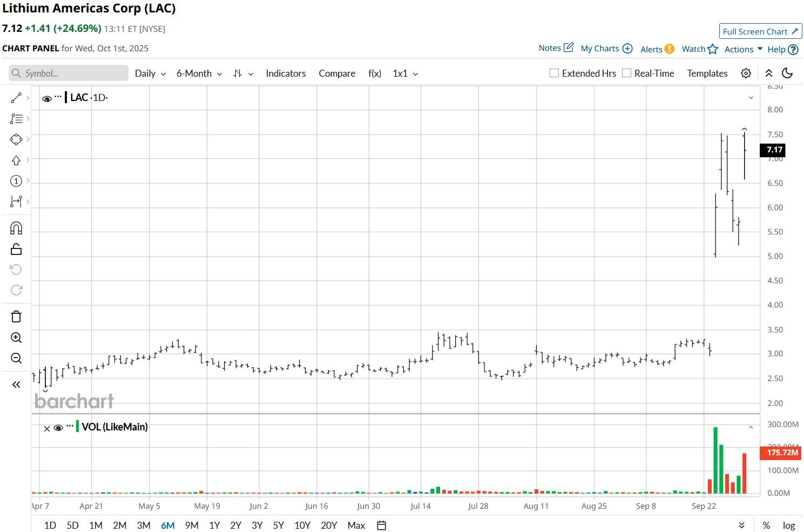Screen dimensions: 804x532
Task: Open Alerts for LAC
Action: point(657,49)
